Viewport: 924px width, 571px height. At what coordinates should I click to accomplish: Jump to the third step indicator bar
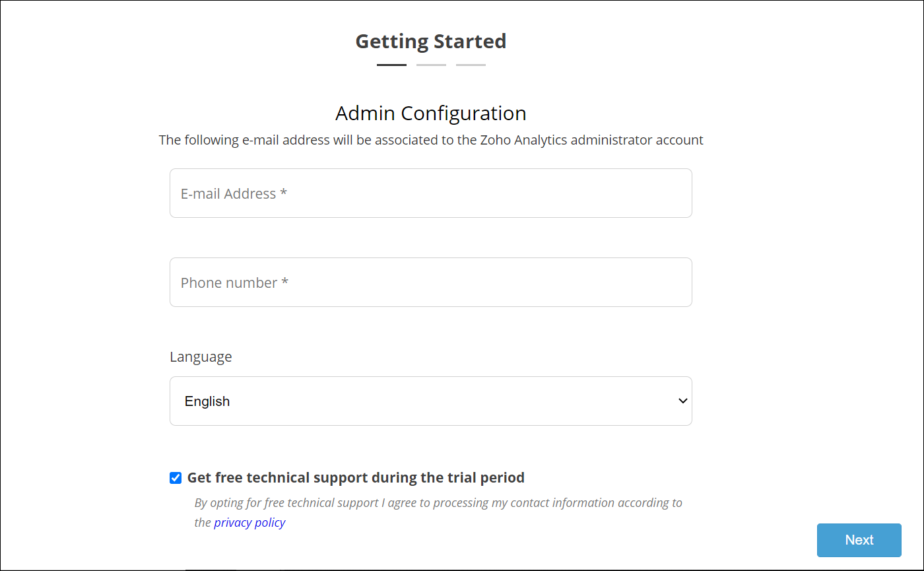click(x=471, y=65)
